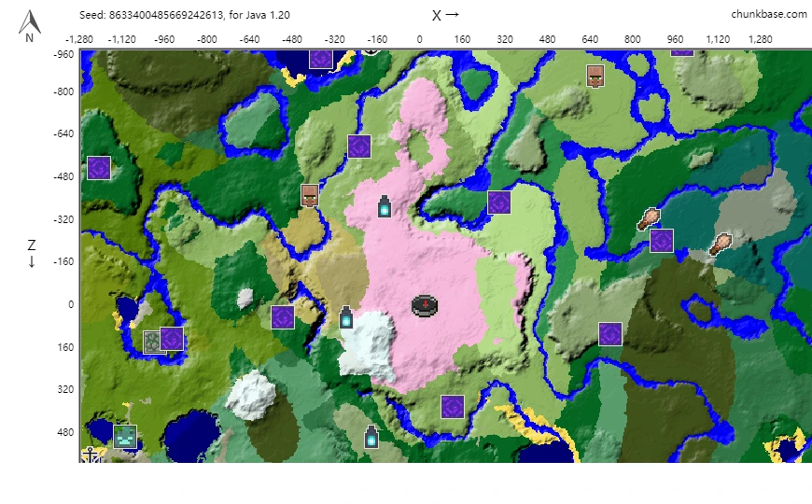The height and width of the screenshot is (504, 812).
Task: Click the lower-right trail ruins brush icon
Action: [721, 244]
